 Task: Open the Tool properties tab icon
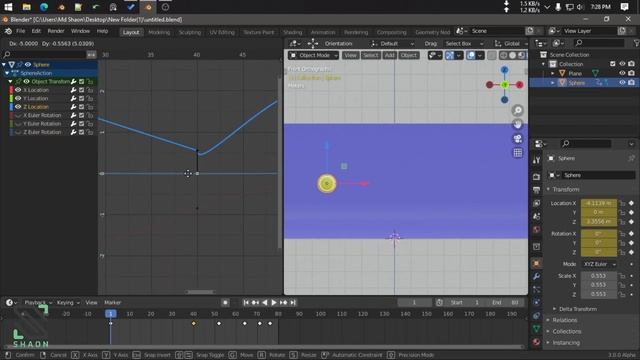pos(536,160)
